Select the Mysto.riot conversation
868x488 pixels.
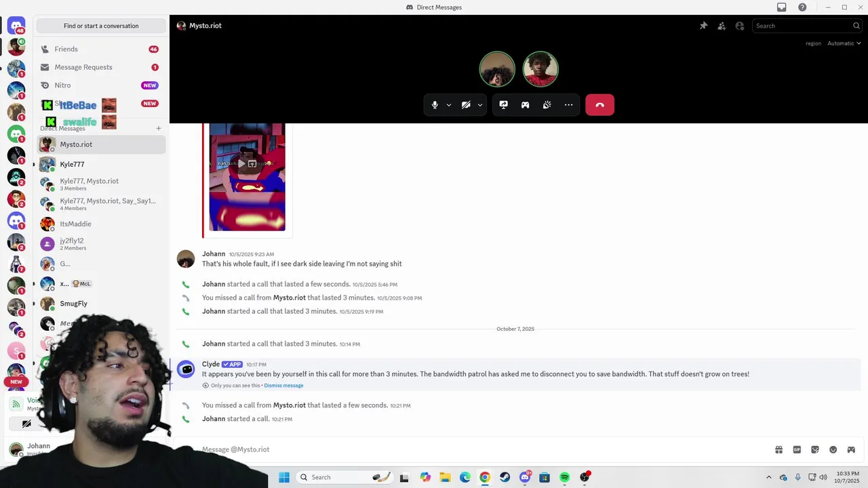click(101, 144)
